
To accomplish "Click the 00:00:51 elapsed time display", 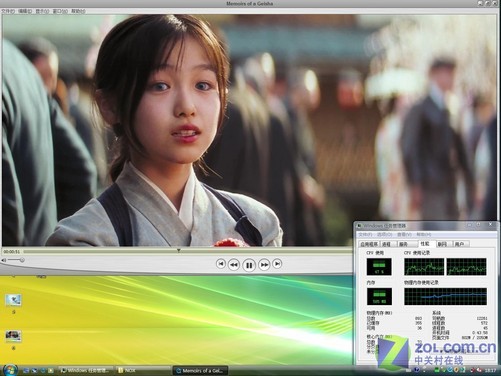I will coord(12,252).
